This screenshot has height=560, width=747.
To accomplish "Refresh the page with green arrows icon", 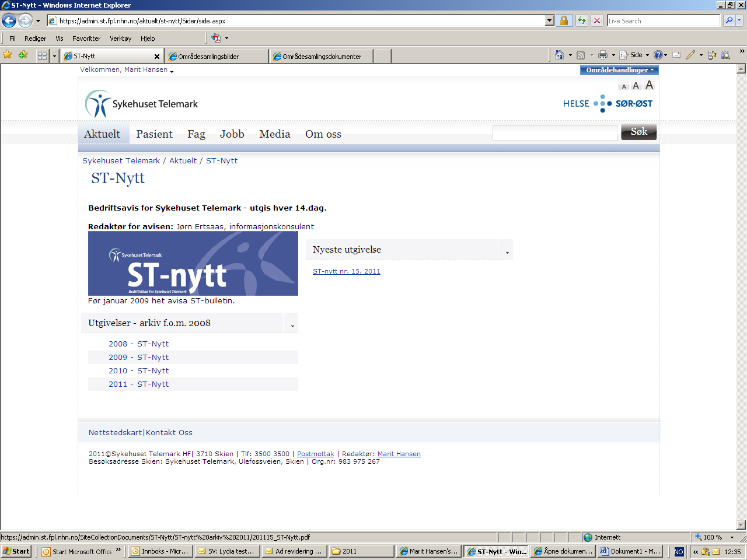I will tap(582, 20).
